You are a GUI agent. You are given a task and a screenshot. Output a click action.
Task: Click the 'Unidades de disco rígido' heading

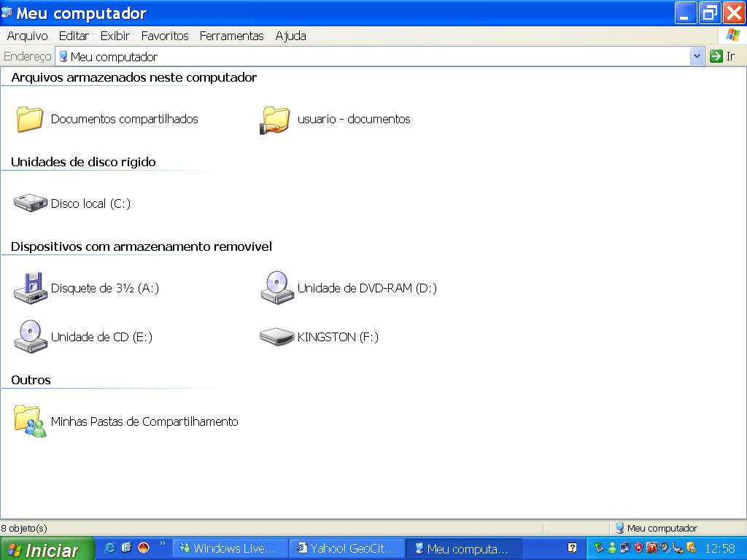click(x=83, y=162)
